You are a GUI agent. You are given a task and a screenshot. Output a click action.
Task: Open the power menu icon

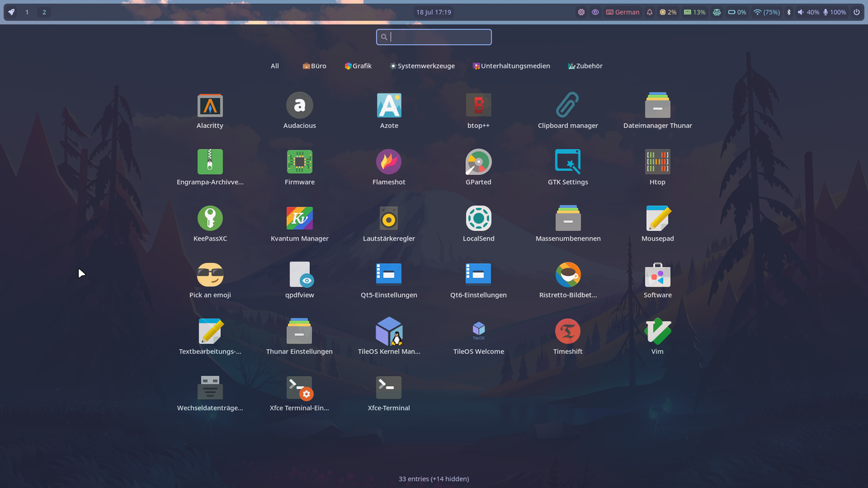click(856, 12)
